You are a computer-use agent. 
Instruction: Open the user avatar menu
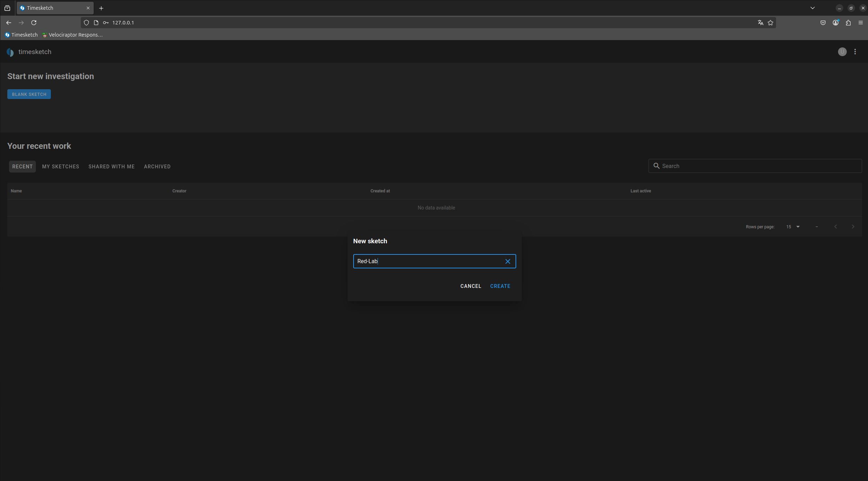tap(842, 52)
